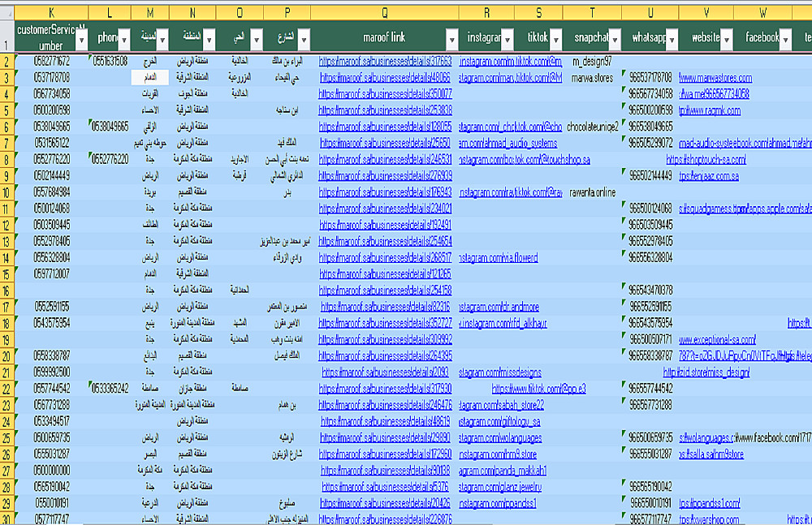
Task: Open maroof link ending 172960
Action: [385, 454]
